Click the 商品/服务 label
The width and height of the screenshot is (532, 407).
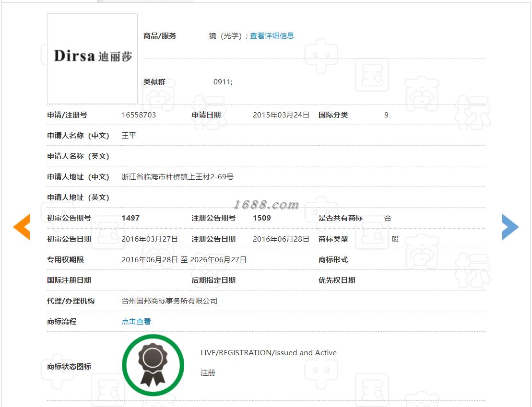pyautogui.click(x=159, y=36)
